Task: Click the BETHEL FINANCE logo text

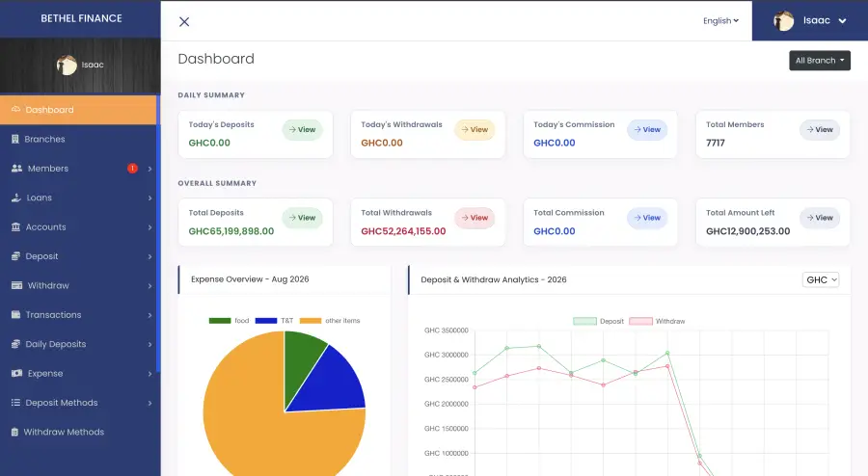Action: pos(81,18)
